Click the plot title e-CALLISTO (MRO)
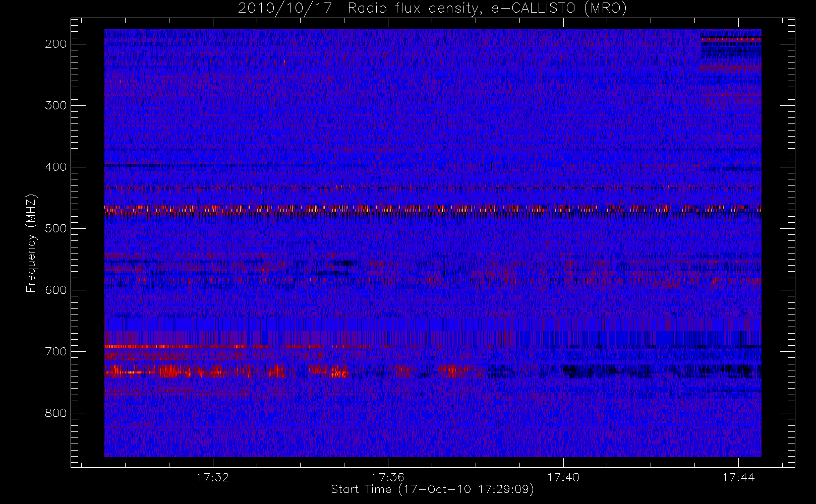The height and width of the screenshot is (504, 816). tap(432, 8)
